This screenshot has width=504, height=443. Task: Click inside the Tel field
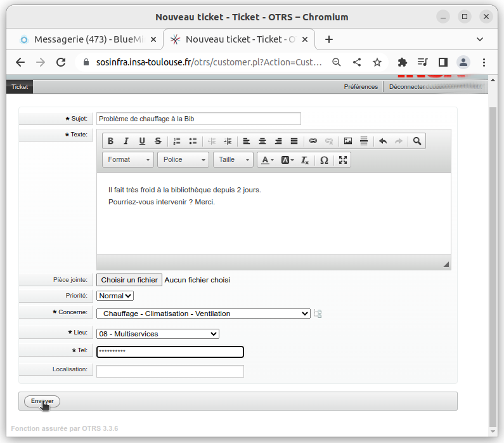[170, 352]
